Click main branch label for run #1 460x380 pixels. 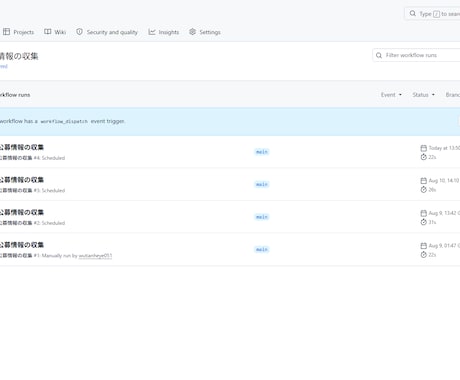click(262, 249)
